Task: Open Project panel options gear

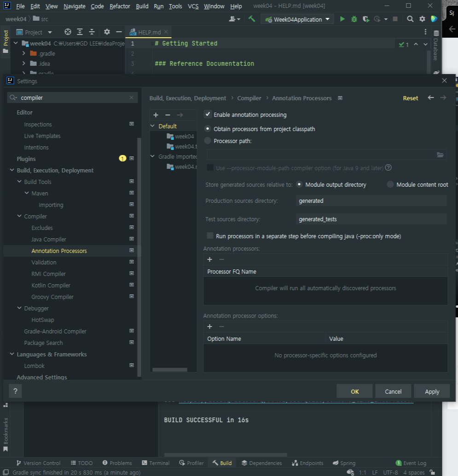Action: pos(107,32)
